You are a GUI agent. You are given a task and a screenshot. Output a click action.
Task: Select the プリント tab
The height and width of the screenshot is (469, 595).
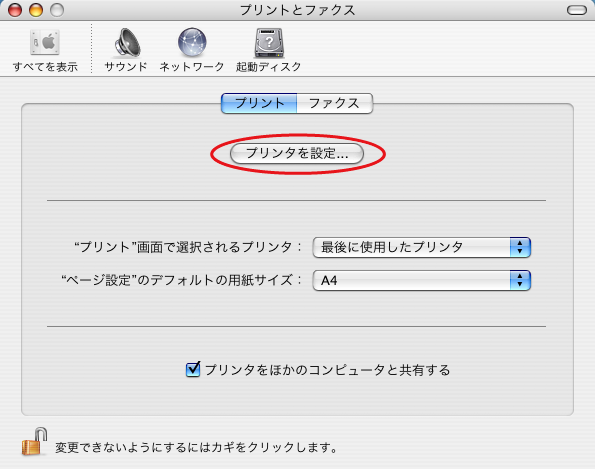pyautogui.click(x=259, y=103)
